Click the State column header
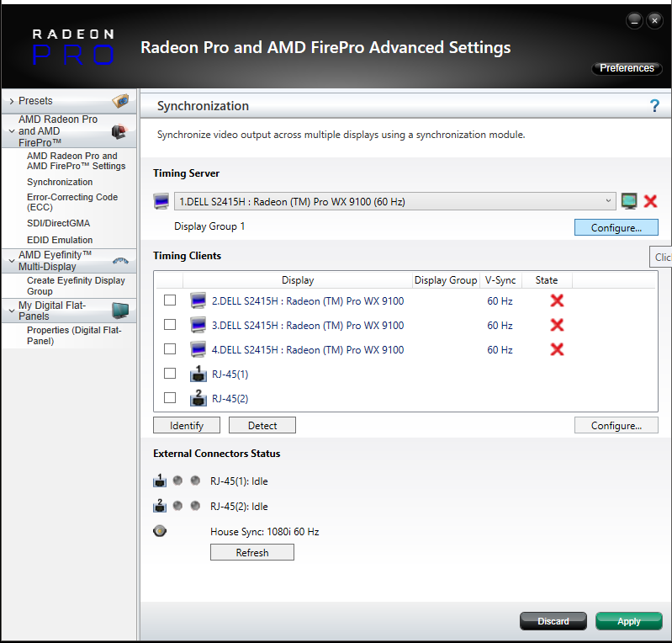 coord(547,280)
